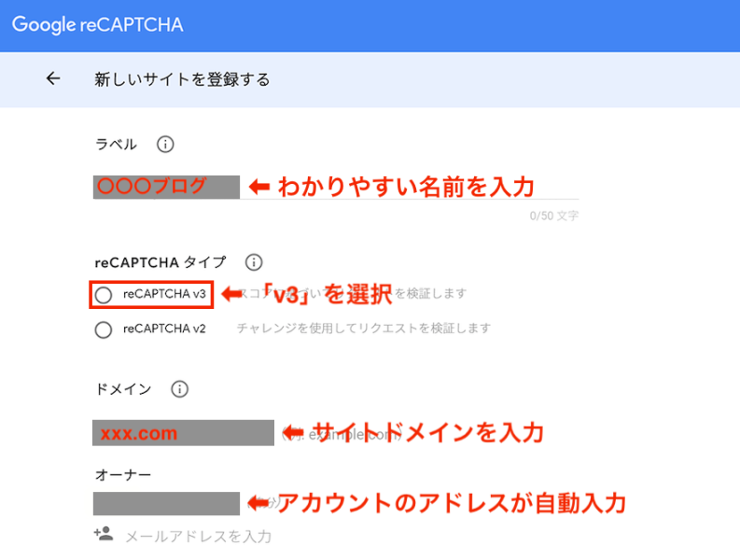The width and height of the screenshot is (740, 560).
Task: Click the reCAPTCHA タイプ section heading
Action: point(160,263)
